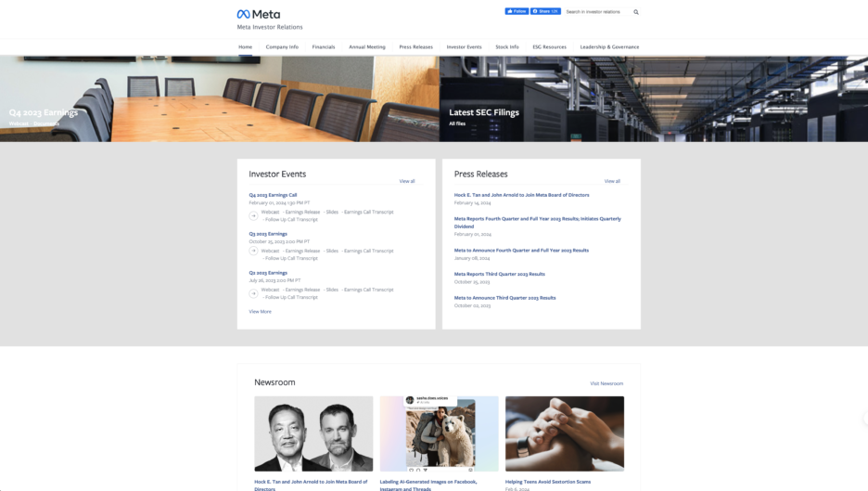Screen dimensions: 868x491
Task: Open the Q3 2023 Earnings event
Action: (x=268, y=234)
